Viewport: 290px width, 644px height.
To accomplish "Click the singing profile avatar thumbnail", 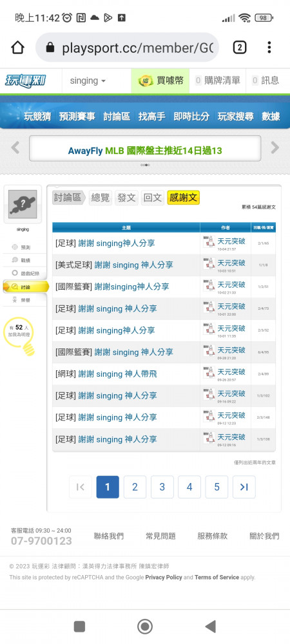I will coord(23,204).
